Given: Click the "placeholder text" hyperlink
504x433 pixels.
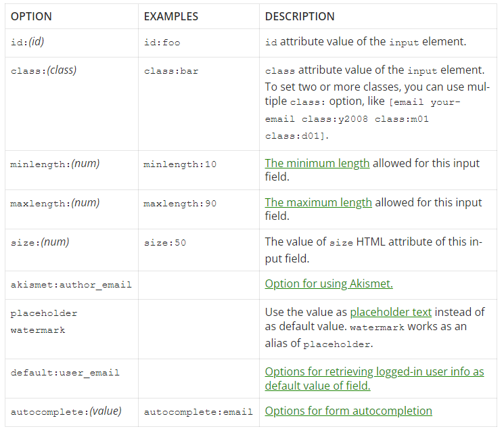Looking at the screenshot, I should 390,312.
